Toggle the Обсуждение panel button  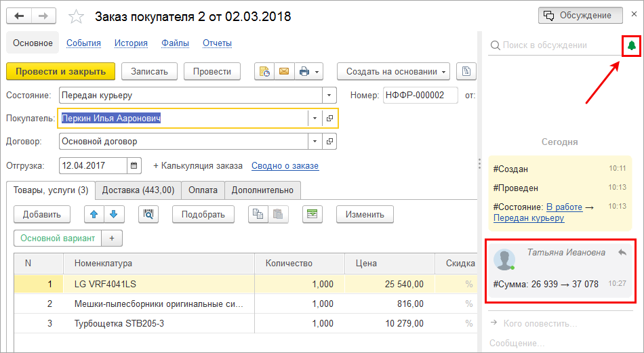click(x=580, y=16)
